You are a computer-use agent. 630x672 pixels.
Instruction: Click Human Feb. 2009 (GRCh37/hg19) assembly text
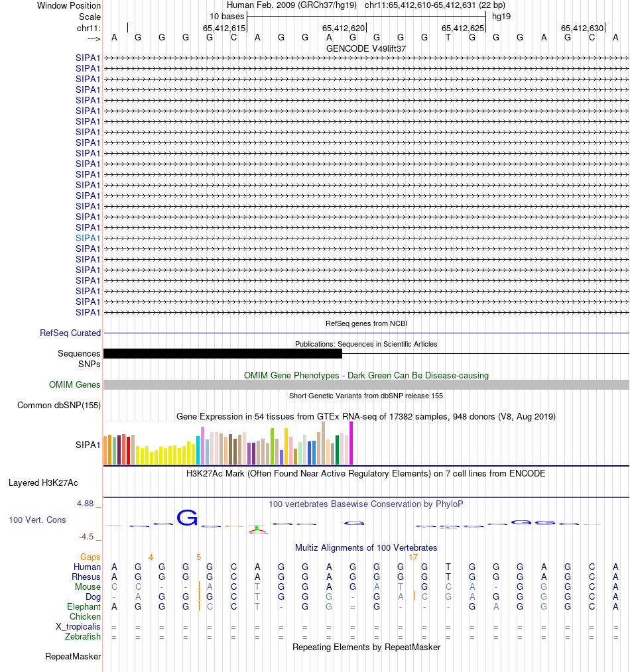tap(292, 5)
